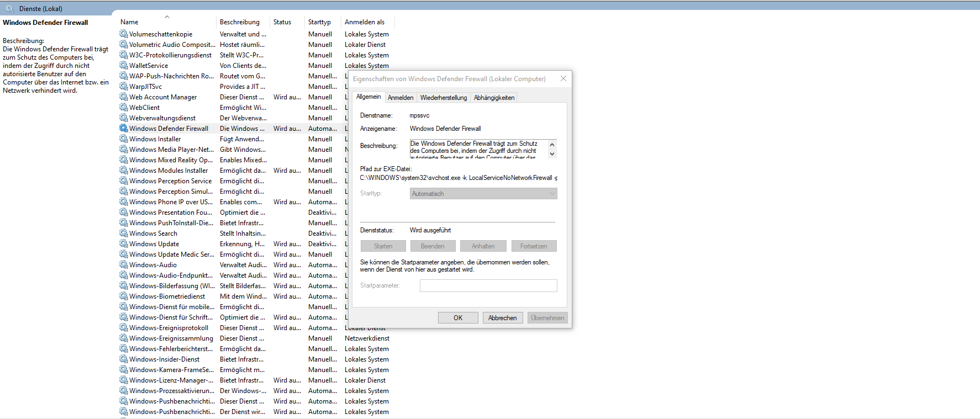Click the OK button
The height and width of the screenshot is (419, 980).
458,318
